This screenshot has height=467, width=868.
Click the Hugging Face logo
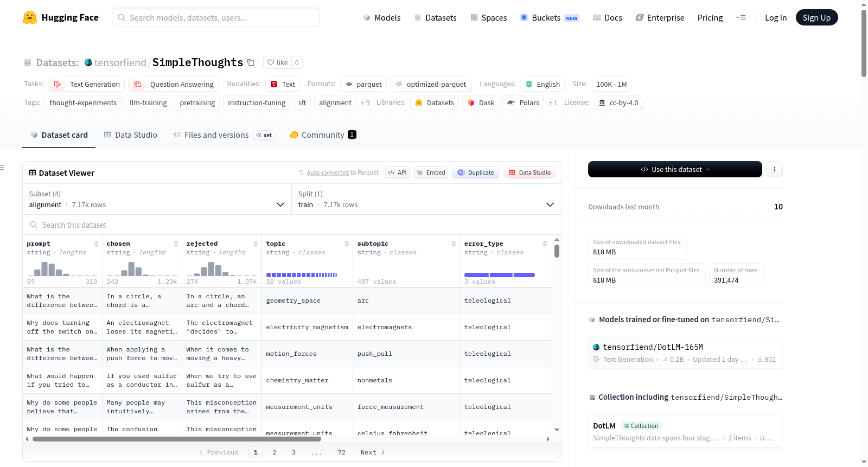pos(60,17)
